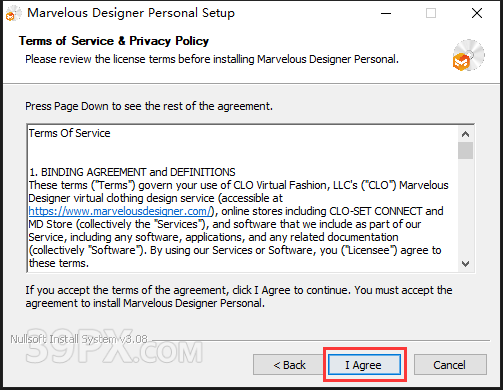Cancel the installation
Viewport: 503px width, 390px height.
[x=450, y=365]
